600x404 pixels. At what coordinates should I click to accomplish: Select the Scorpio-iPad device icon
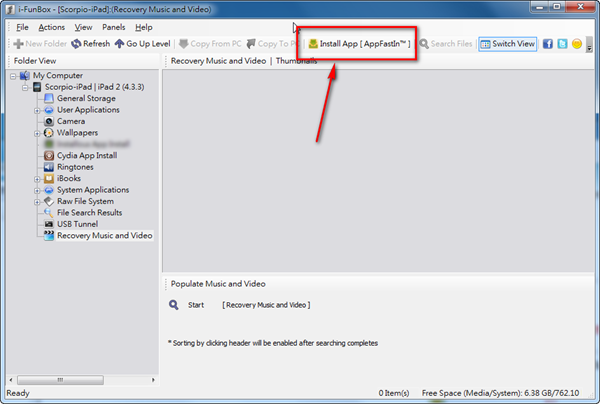pyautogui.click(x=37, y=87)
